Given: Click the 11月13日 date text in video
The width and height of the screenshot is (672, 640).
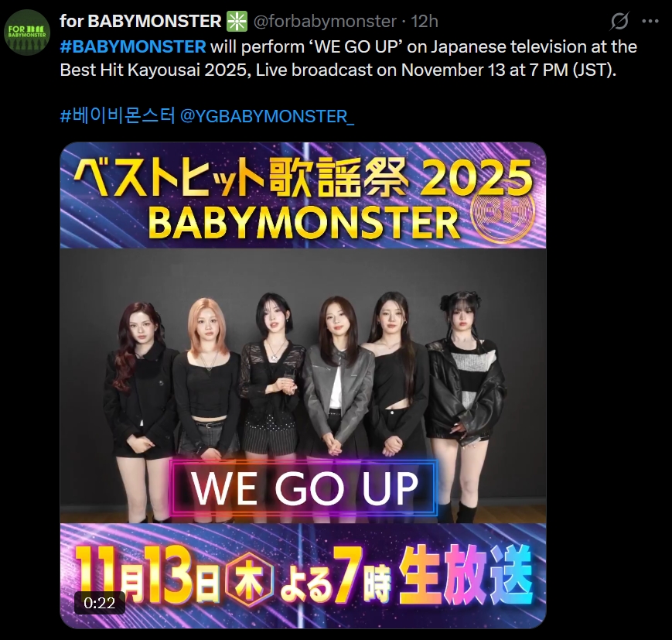Looking at the screenshot, I should pyautogui.click(x=148, y=574).
